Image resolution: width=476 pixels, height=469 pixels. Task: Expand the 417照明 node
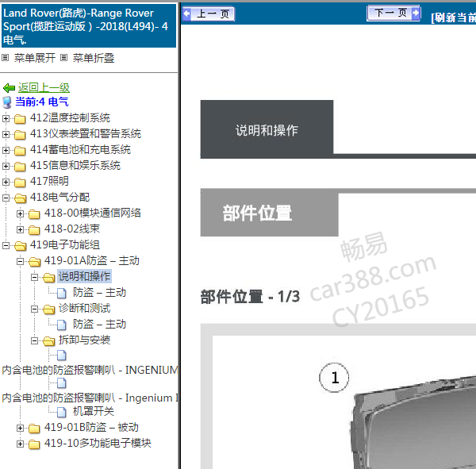click(x=6, y=182)
